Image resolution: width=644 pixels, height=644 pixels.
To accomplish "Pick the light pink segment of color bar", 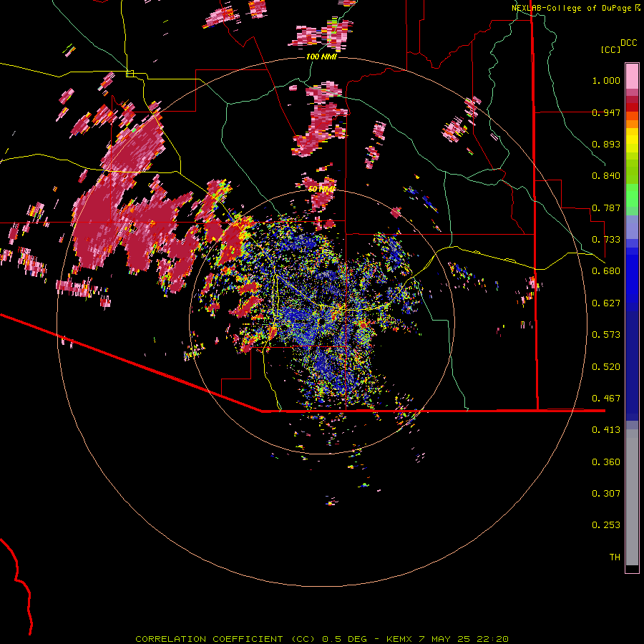I will click(632, 76).
